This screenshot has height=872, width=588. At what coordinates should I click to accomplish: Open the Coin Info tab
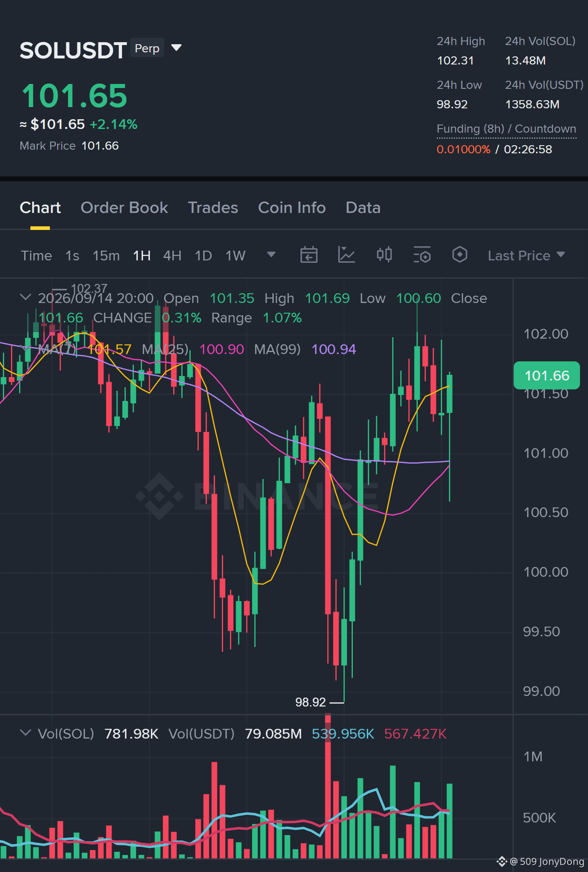[x=292, y=208]
